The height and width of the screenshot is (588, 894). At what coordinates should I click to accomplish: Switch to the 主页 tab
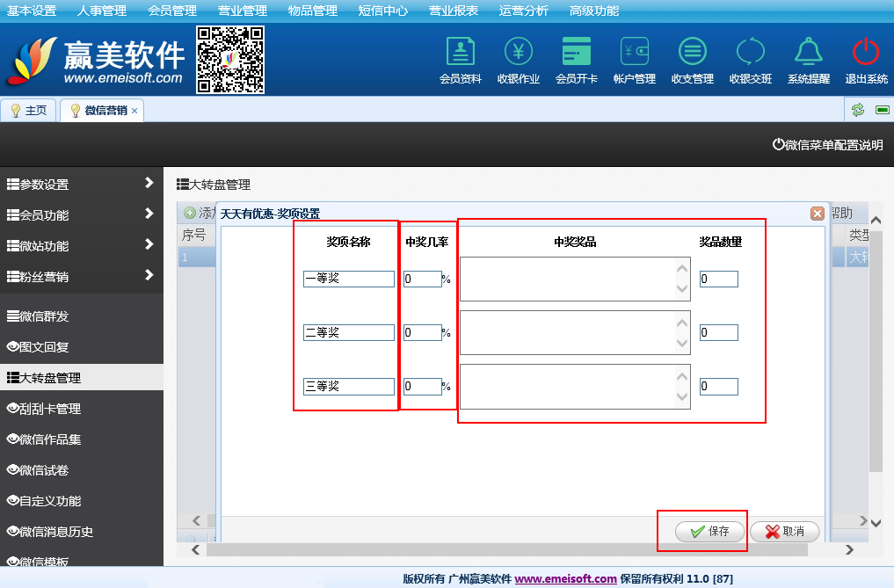28,111
